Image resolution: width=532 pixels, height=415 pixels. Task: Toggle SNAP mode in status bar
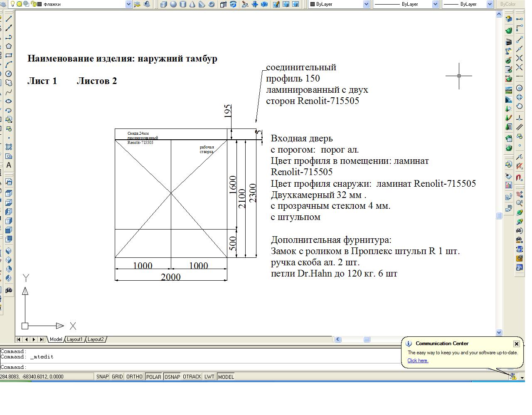(102, 377)
